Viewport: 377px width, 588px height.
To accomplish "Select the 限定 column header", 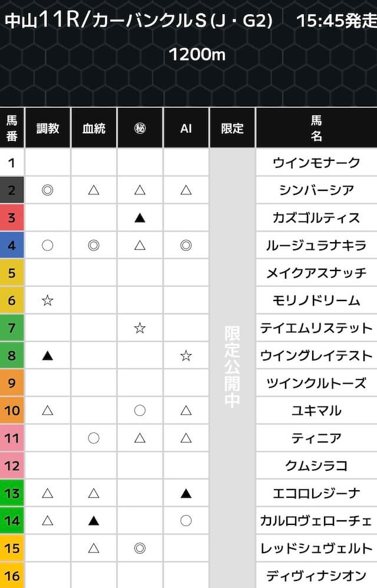I will click(x=232, y=128).
